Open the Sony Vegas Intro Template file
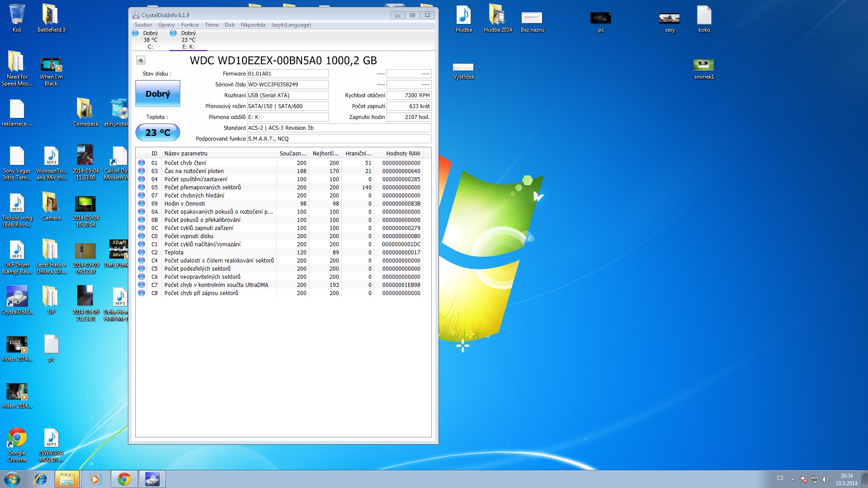The width and height of the screenshot is (868, 488). [17, 163]
